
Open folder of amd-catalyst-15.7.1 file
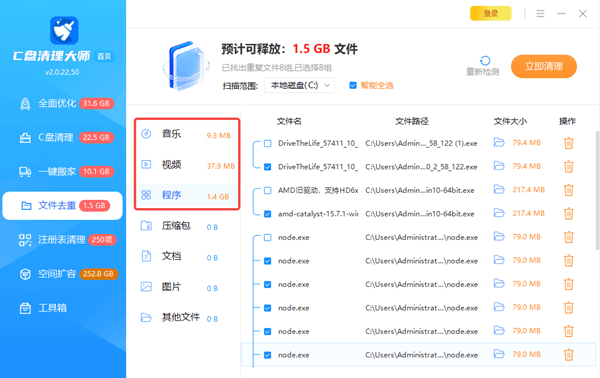click(x=499, y=213)
